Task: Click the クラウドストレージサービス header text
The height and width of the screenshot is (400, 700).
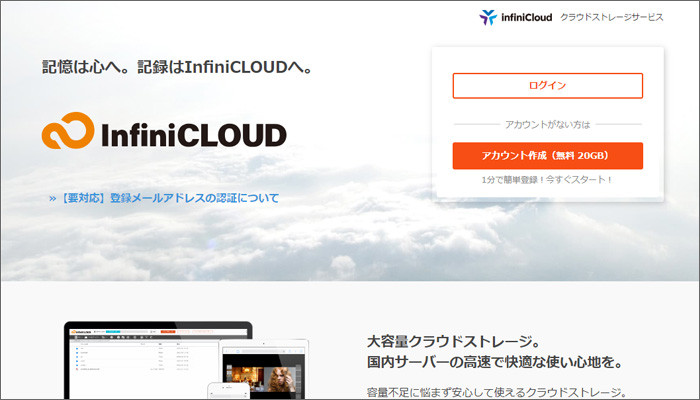Action: point(612,17)
